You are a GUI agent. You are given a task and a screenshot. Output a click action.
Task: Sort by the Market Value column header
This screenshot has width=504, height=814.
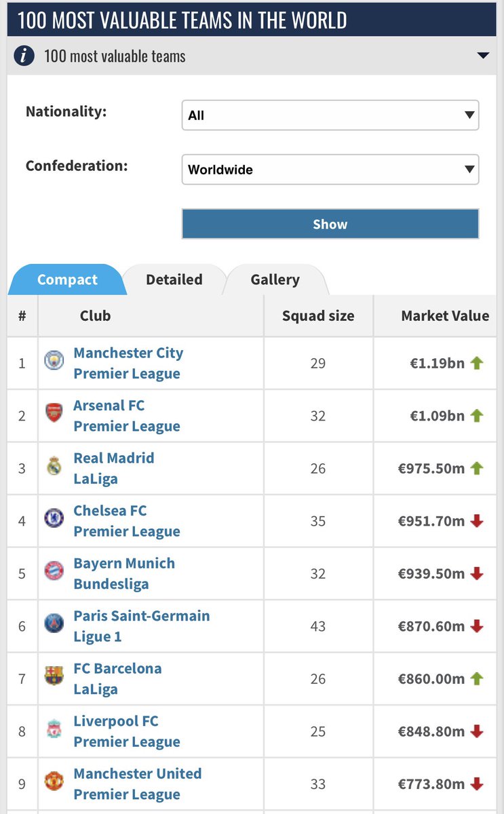tap(444, 315)
